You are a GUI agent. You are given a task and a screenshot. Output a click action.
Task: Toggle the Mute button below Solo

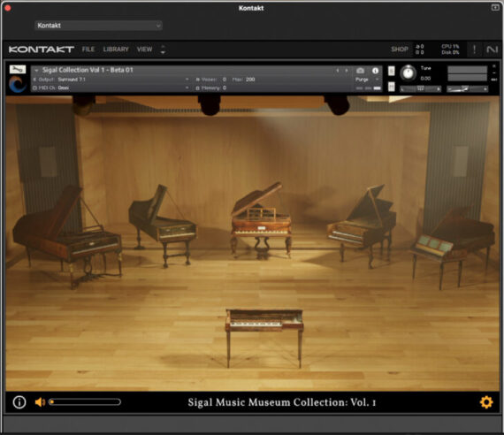(x=391, y=86)
